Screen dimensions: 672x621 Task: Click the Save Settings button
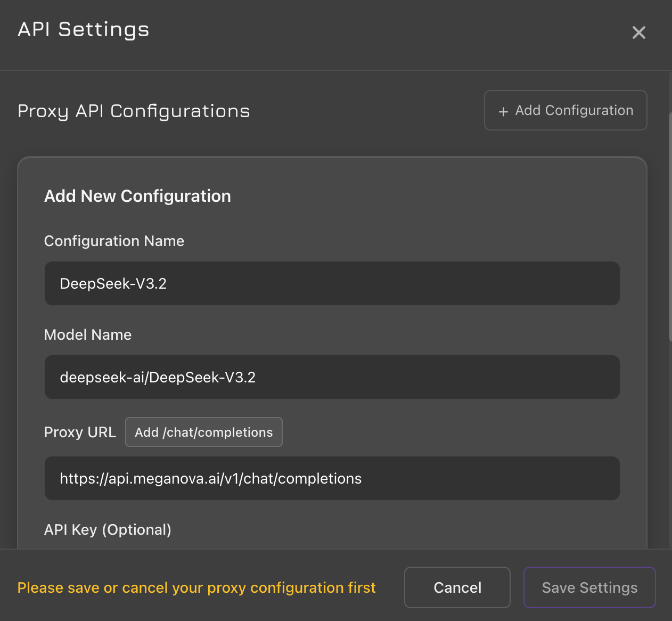[589, 587]
